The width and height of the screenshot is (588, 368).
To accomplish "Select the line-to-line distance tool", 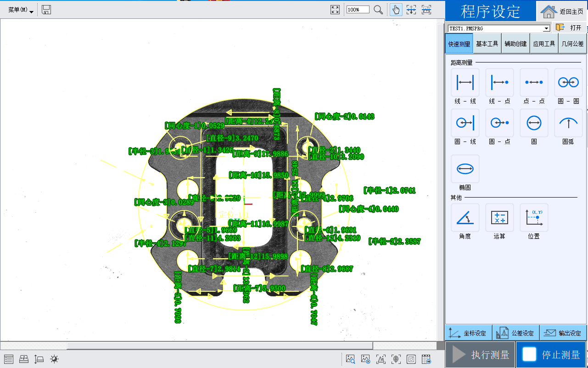I will 465,83.
